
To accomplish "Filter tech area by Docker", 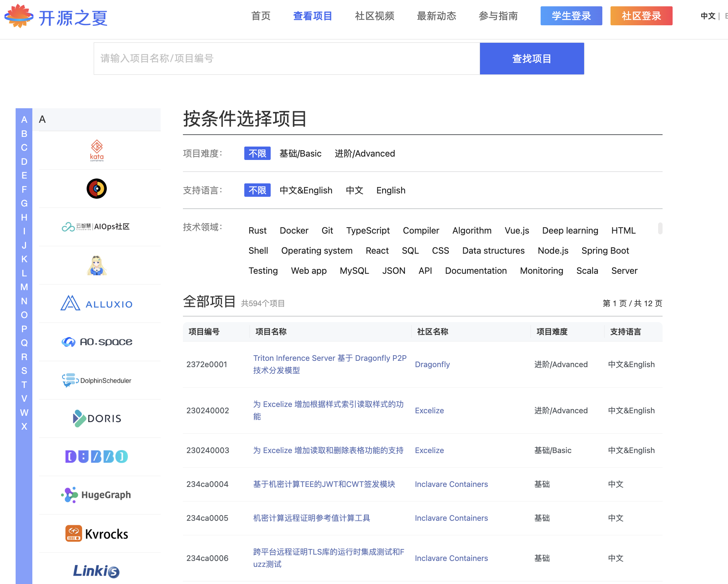I will [294, 230].
